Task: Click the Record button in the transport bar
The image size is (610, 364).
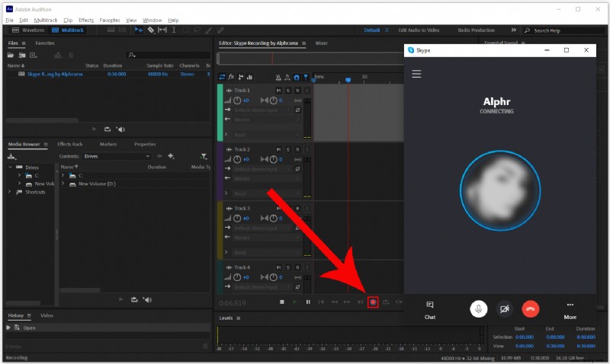Action: point(373,302)
